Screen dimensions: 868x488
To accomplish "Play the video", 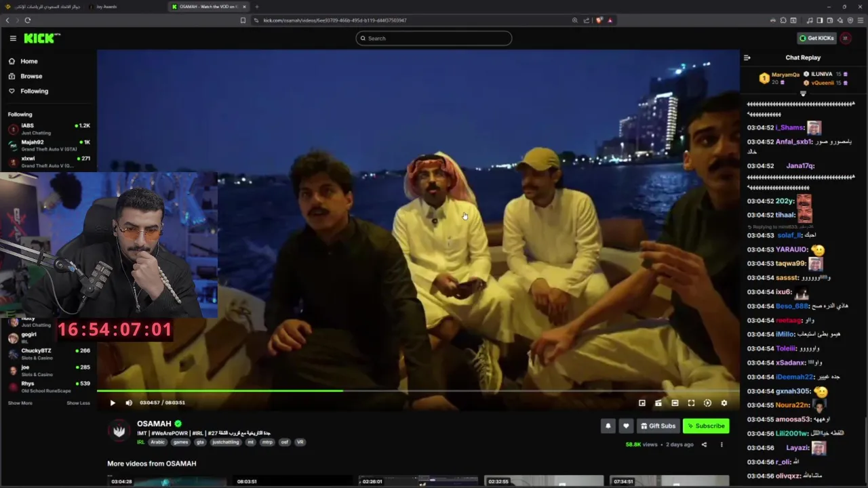I will [x=113, y=403].
